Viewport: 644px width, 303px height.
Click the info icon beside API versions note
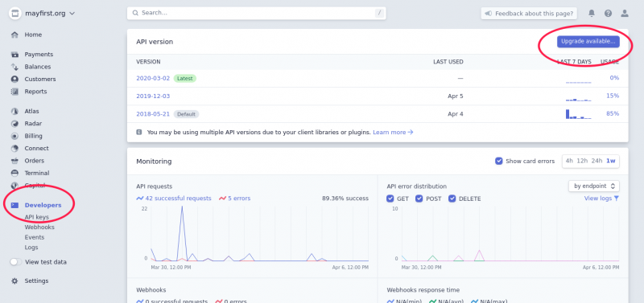pyautogui.click(x=139, y=133)
